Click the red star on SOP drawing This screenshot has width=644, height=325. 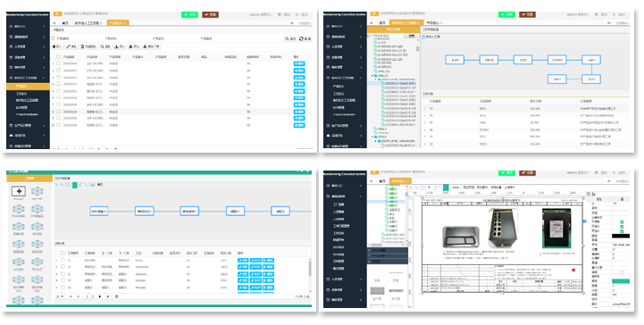click(x=573, y=270)
